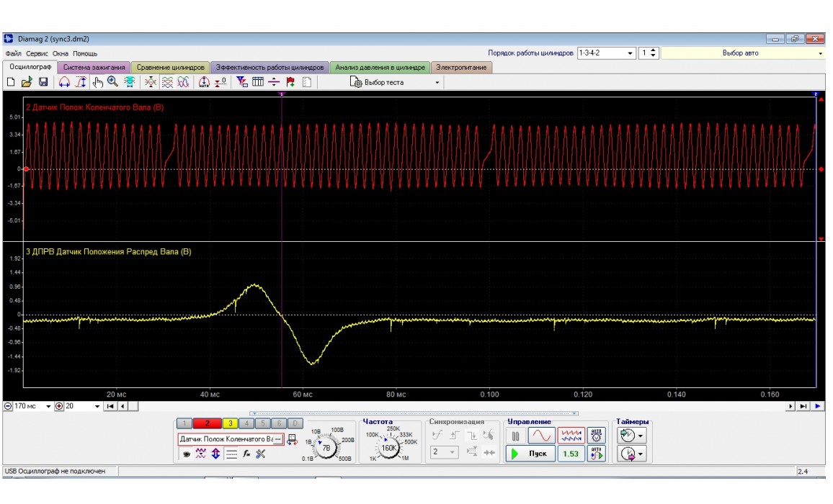Adjust the Частота frequency knob
The image size is (833, 504).
tap(389, 447)
